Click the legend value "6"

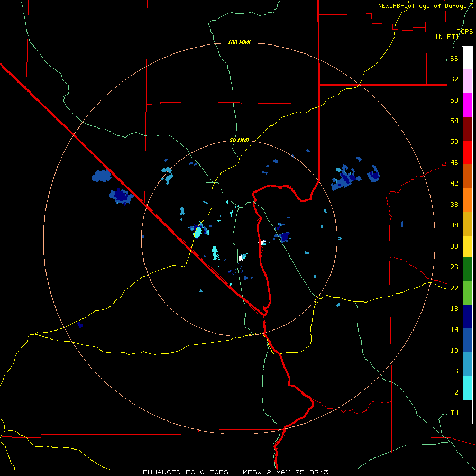[456, 371]
